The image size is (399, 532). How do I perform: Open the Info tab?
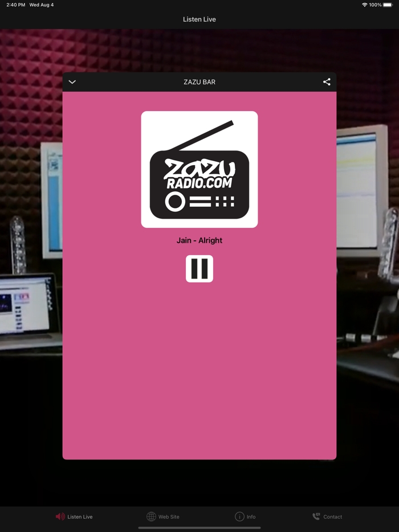245,517
